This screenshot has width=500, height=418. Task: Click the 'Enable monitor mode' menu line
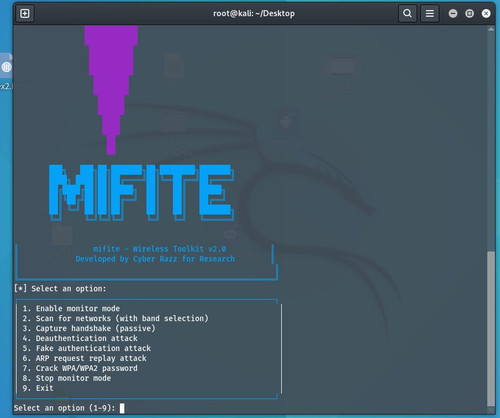[71, 308]
